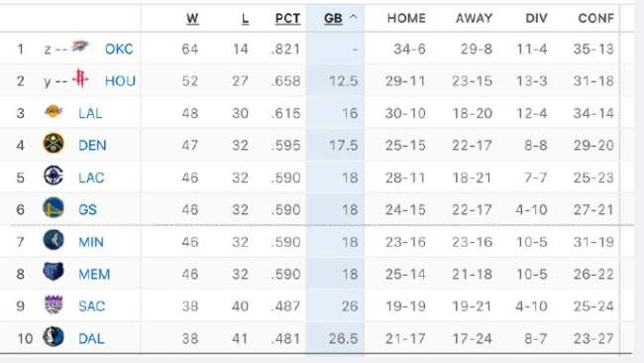
Task: Toggle sort arrow next to GB
Action: pyautogui.click(x=354, y=18)
